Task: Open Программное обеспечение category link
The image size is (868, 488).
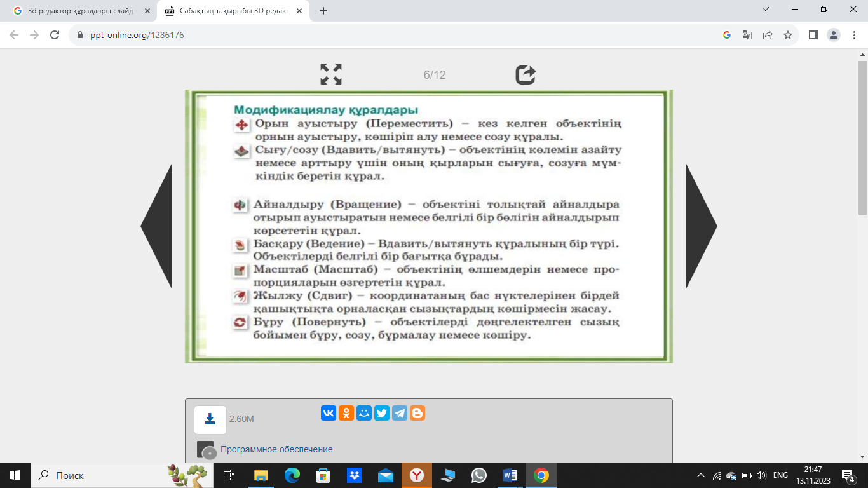Action: 276,449
